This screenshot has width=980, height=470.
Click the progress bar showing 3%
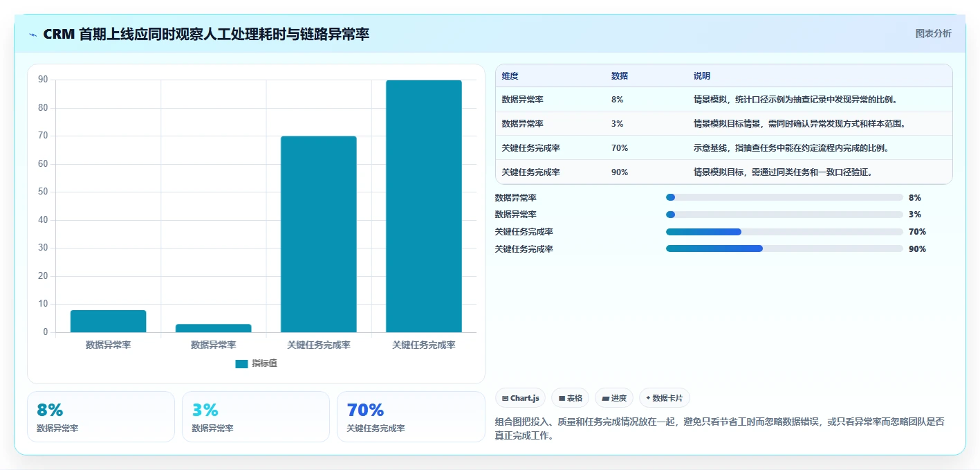(784, 215)
